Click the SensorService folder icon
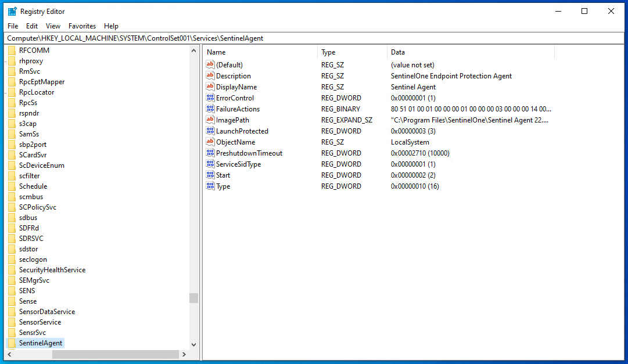 12,322
